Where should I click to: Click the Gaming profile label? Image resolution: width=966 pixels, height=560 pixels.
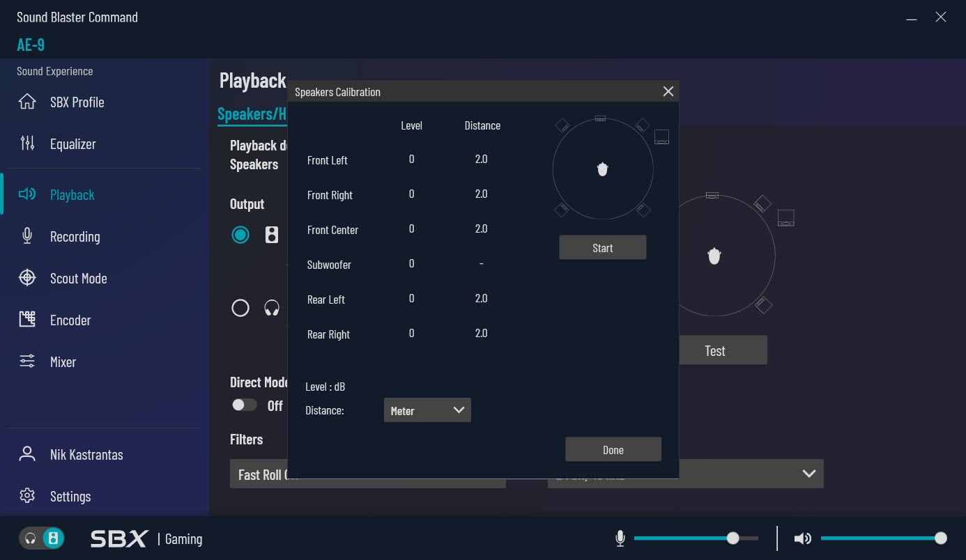pyautogui.click(x=183, y=539)
